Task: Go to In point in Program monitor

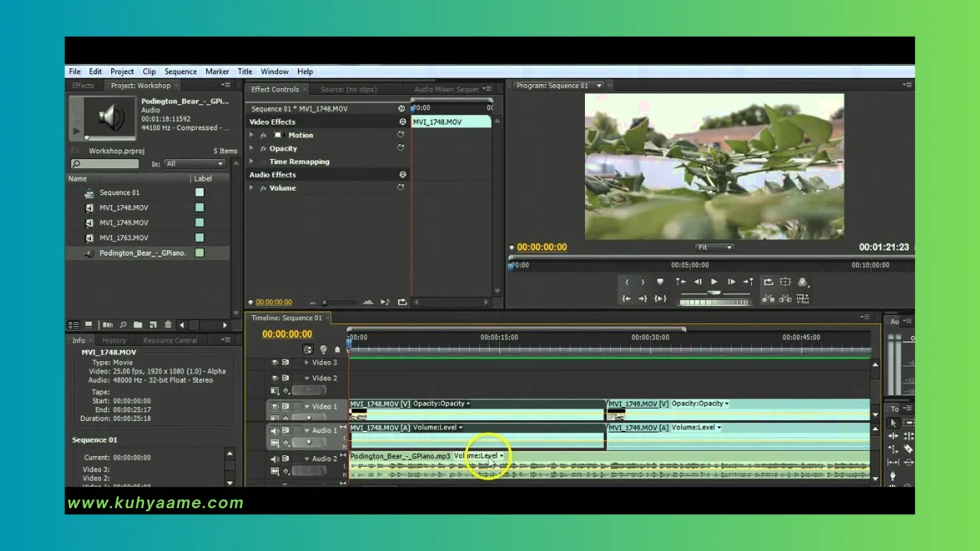Action: 626,298
